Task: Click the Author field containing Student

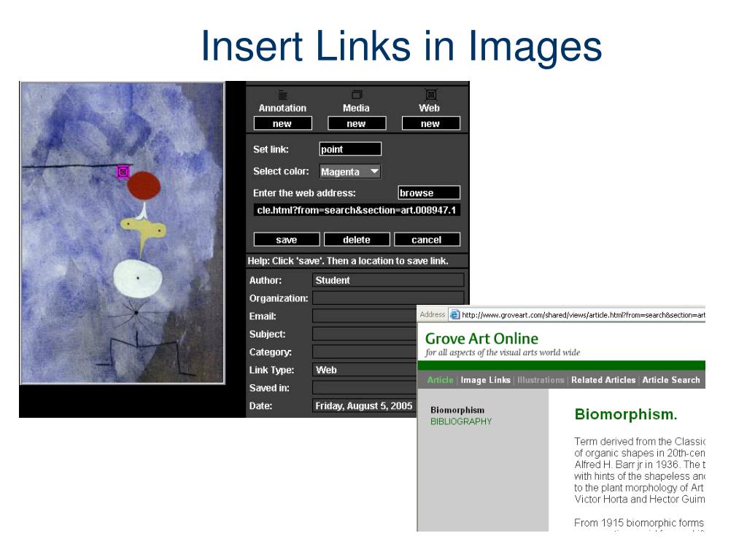Action: point(388,280)
